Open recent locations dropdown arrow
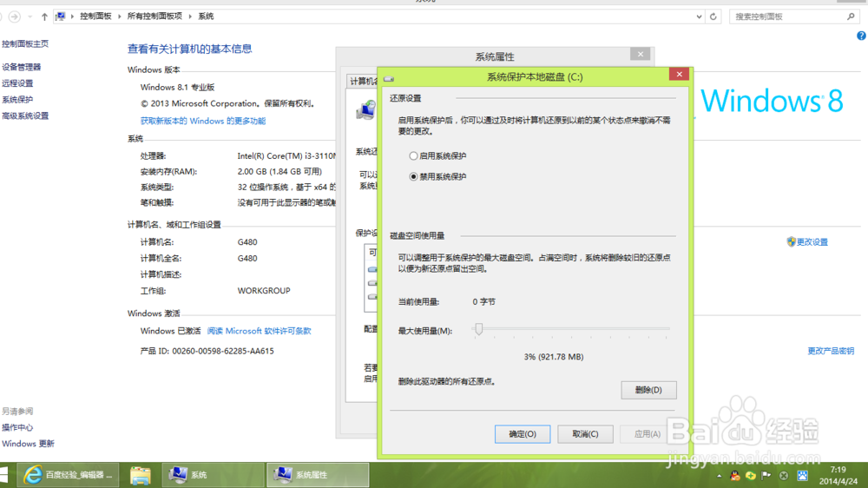Viewport: 868px width, 488px height. coord(30,17)
